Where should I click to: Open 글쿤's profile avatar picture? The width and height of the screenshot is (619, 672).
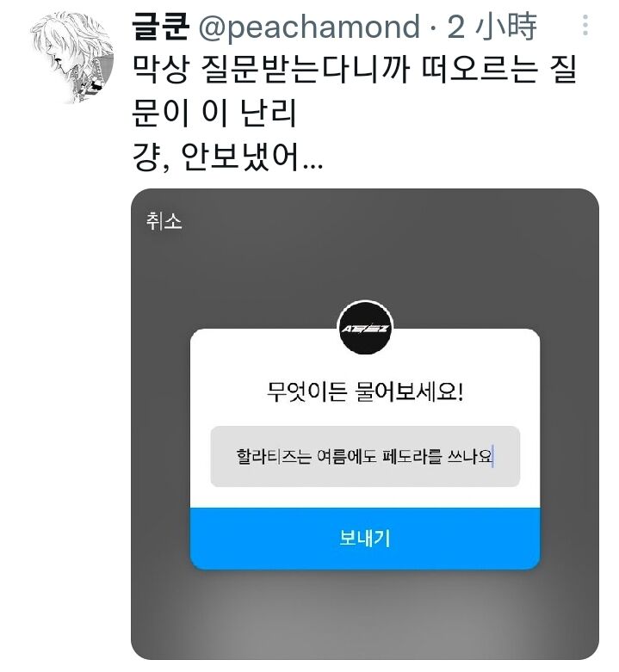[72, 58]
